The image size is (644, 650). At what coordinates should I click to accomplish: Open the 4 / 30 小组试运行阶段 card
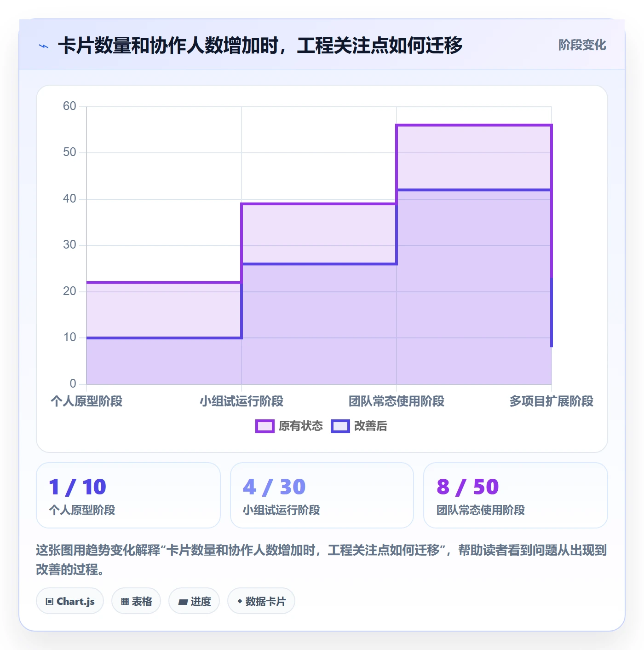tap(322, 495)
